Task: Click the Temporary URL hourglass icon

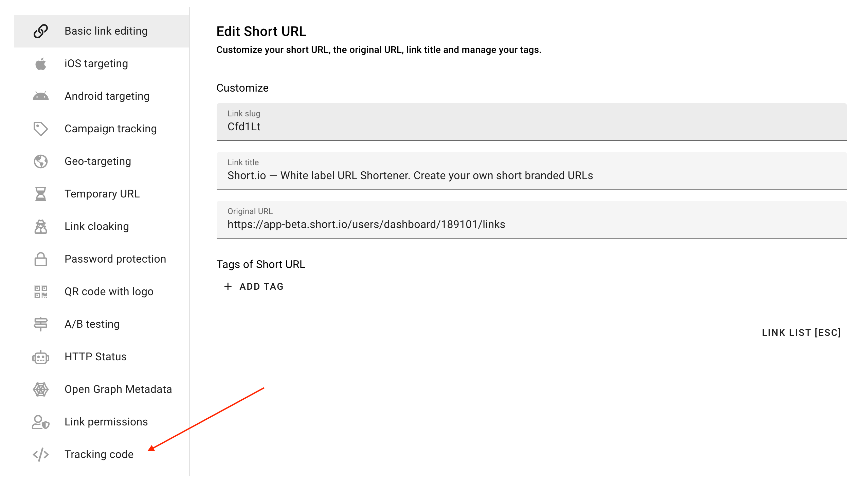Action: coord(41,194)
